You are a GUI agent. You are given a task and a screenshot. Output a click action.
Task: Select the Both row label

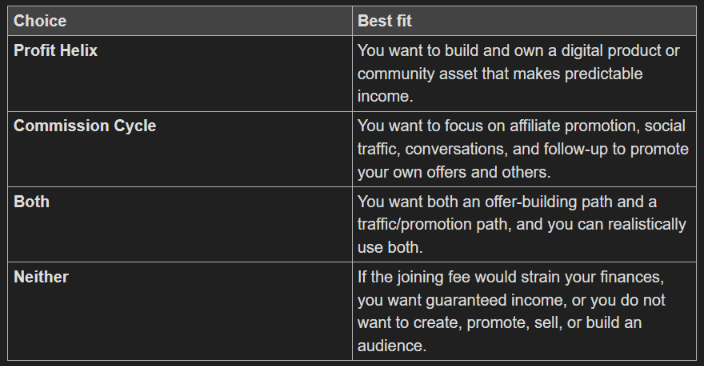pyautogui.click(x=31, y=202)
